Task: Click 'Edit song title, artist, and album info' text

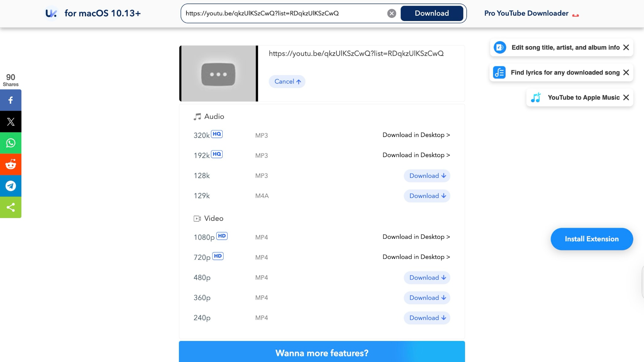Action: click(565, 47)
